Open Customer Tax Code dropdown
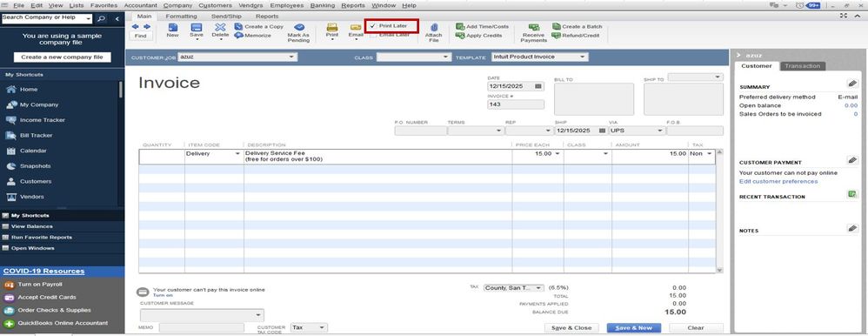 click(322, 327)
